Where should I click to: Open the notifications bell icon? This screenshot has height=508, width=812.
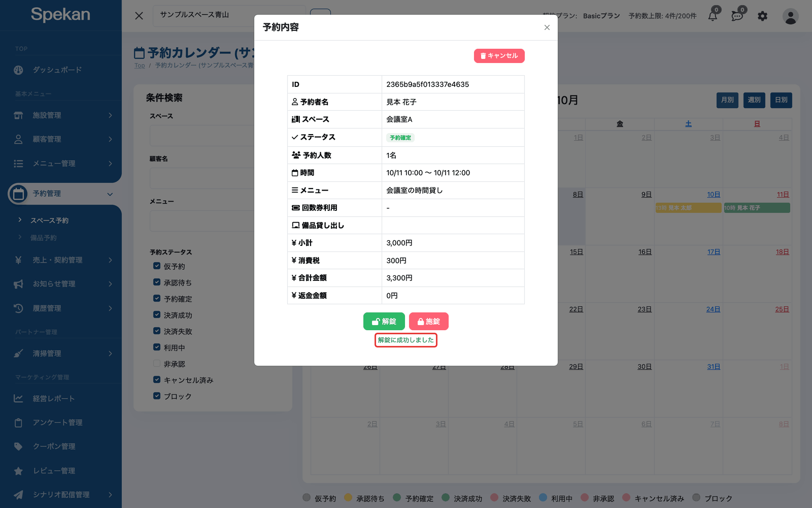point(713,16)
